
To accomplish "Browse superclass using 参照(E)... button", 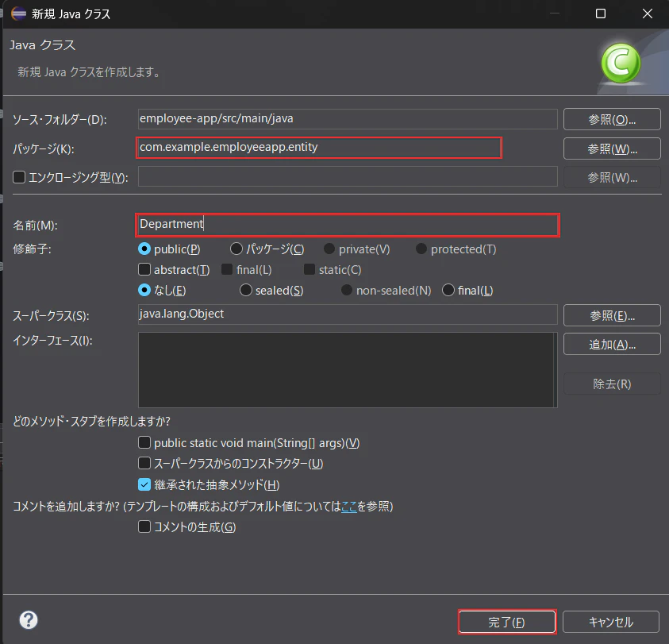I will (x=612, y=315).
